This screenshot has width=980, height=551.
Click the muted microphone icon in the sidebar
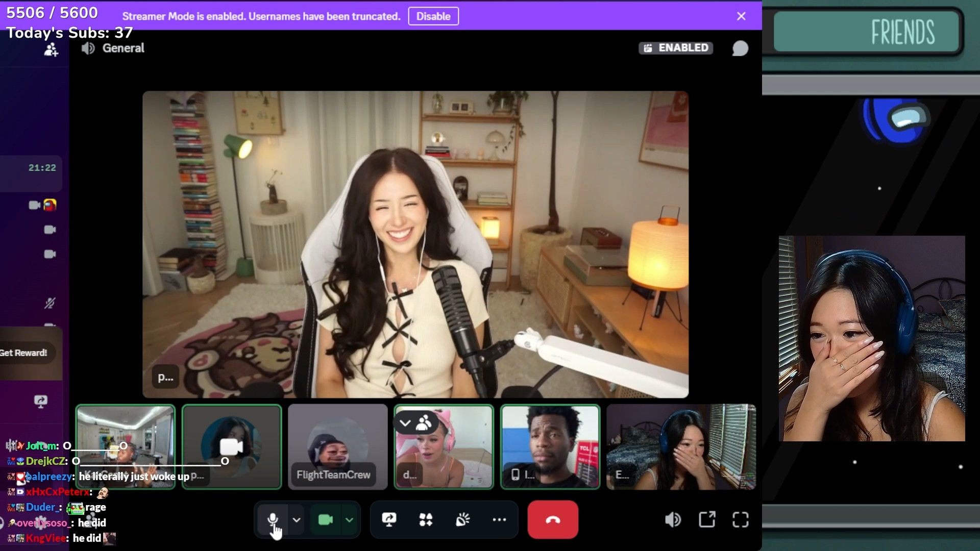point(50,303)
